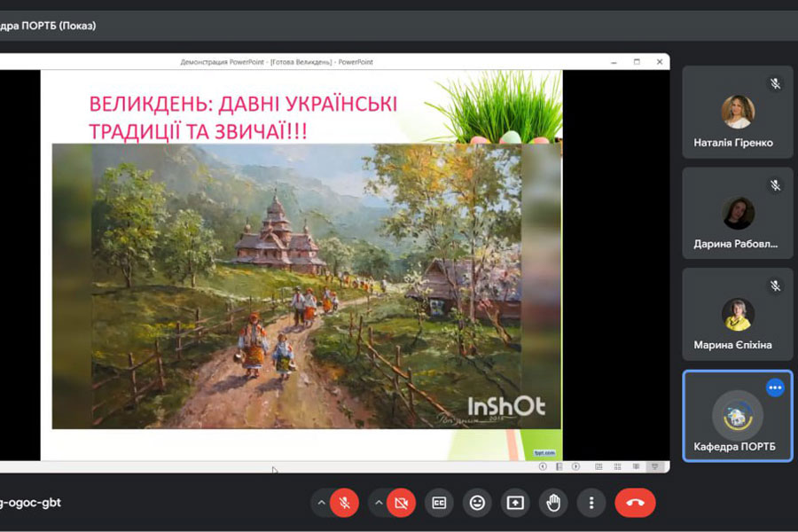Expand audio settings arrow beside microphone

(321, 503)
